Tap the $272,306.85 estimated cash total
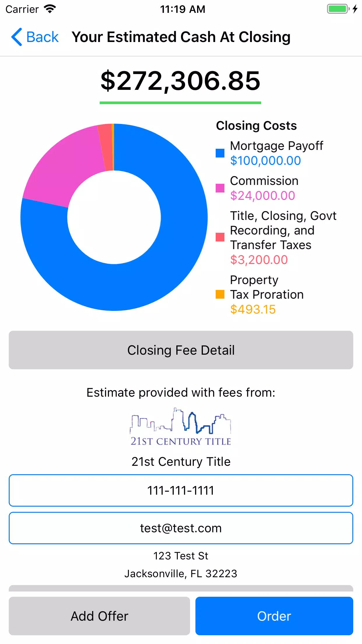The width and height of the screenshot is (362, 644). point(180,81)
